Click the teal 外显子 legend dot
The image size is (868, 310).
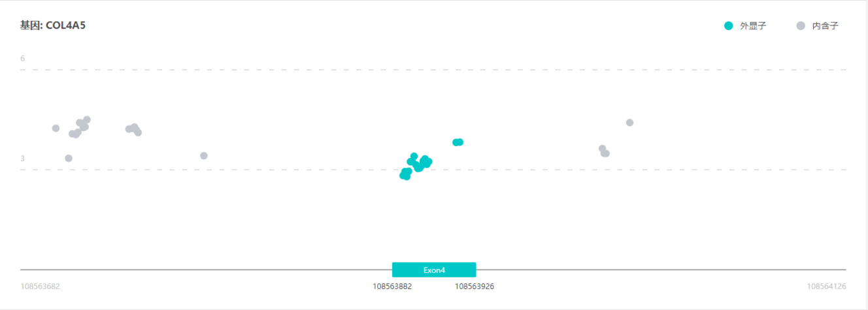coord(729,26)
